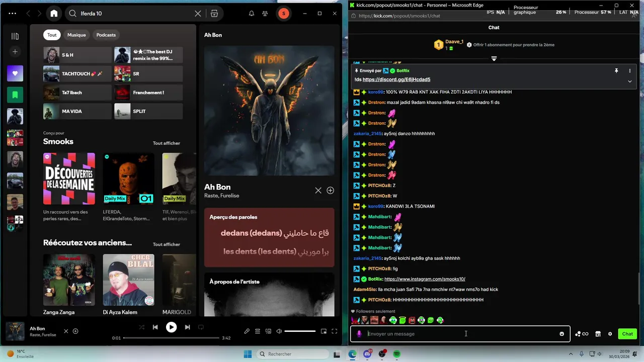Clear the Spotify search field
The width and height of the screenshot is (644, 362).
[198, 14]
